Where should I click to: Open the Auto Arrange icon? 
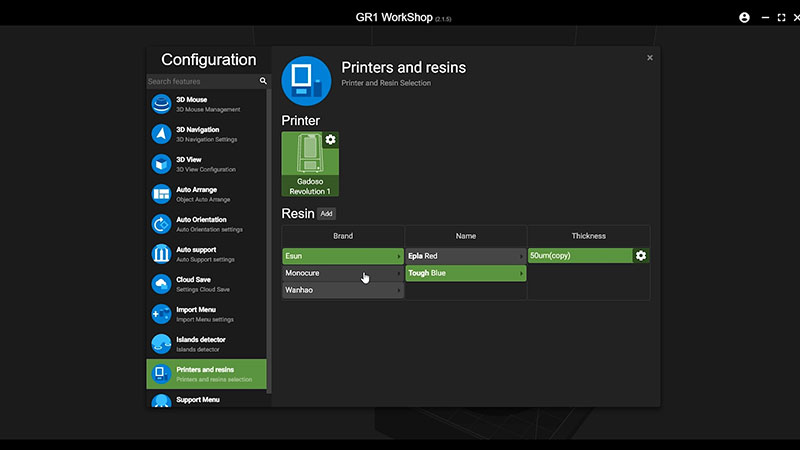point(161,194)
